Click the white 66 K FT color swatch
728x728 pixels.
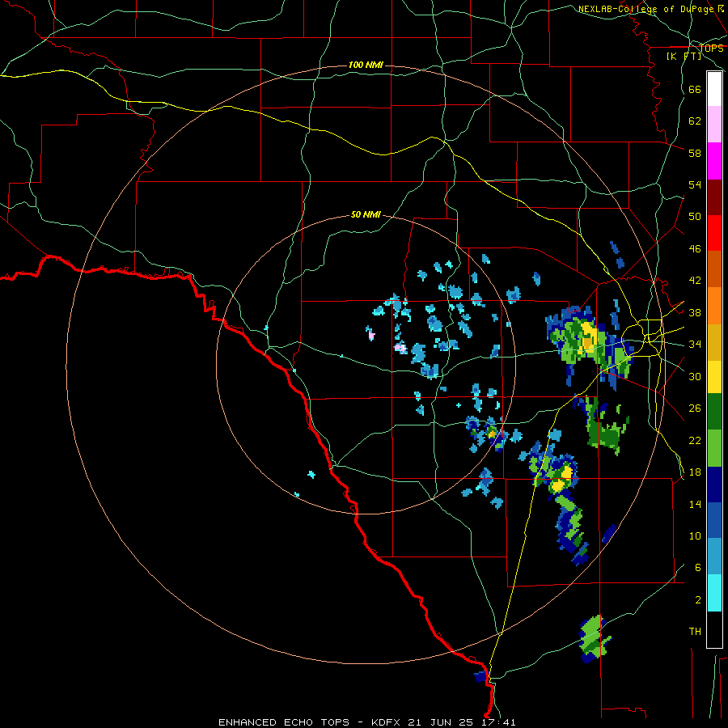(x=714, y=89)
